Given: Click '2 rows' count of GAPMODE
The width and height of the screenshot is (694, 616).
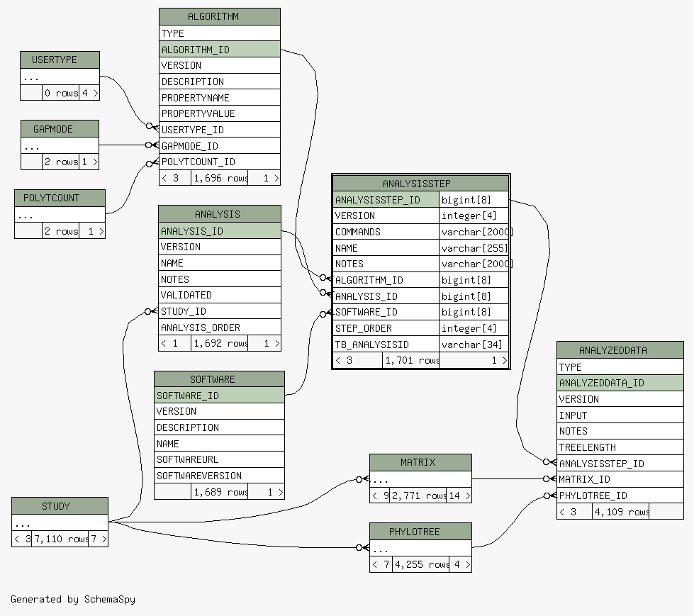Looking at the screenshot, I should (61, 162).
